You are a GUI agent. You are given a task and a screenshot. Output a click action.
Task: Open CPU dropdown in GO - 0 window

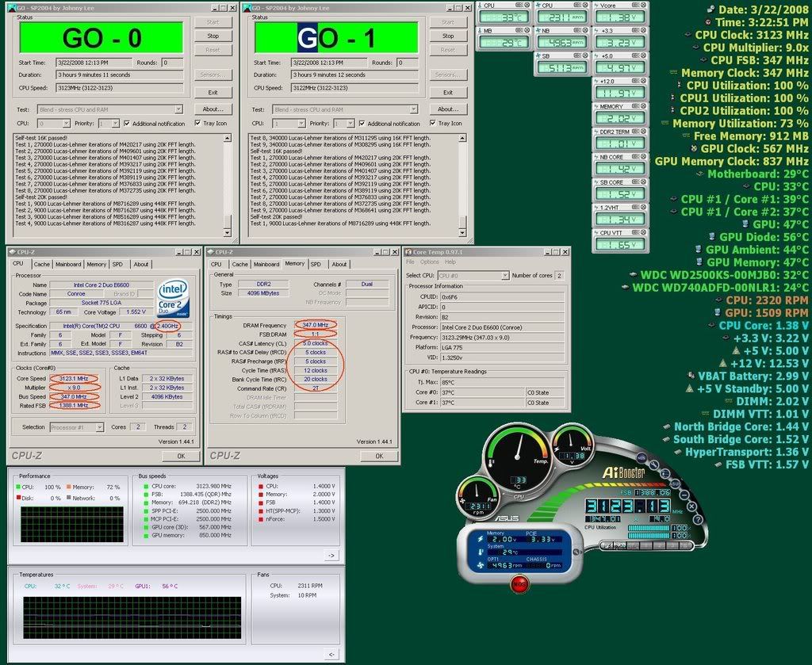[x=66, y=124]
